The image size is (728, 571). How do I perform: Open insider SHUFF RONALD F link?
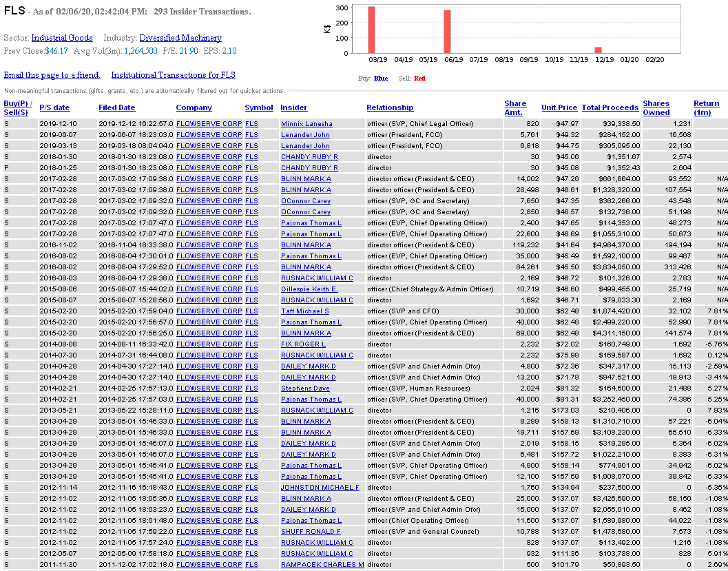point(311,532)
